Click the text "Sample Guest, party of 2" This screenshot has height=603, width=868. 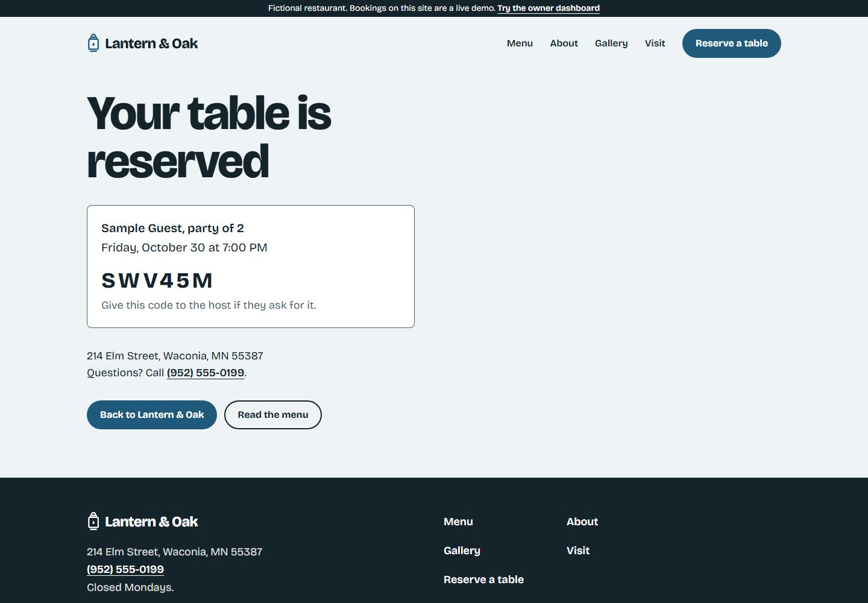[172, 228]
